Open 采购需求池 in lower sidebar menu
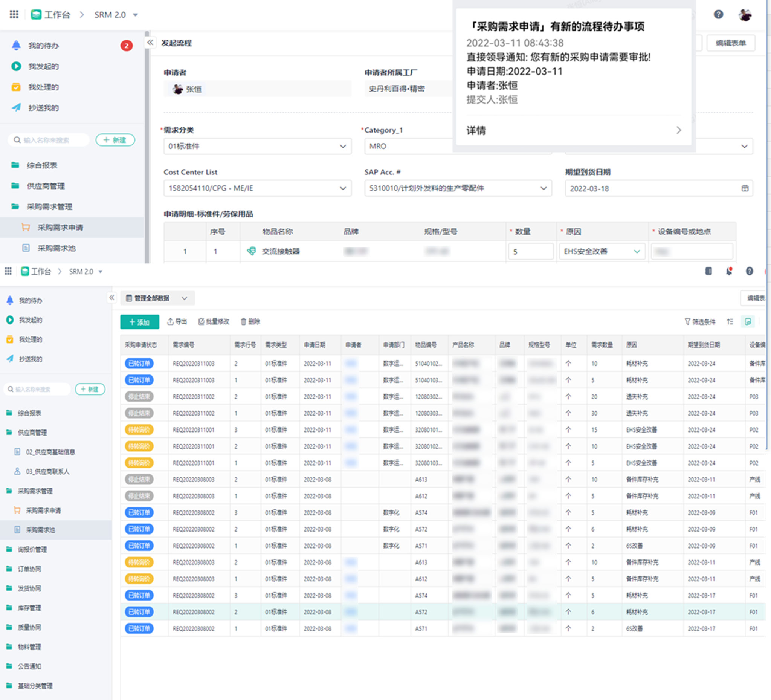The image size is (771, 700). pyautogui.click(x=40, y=530)
